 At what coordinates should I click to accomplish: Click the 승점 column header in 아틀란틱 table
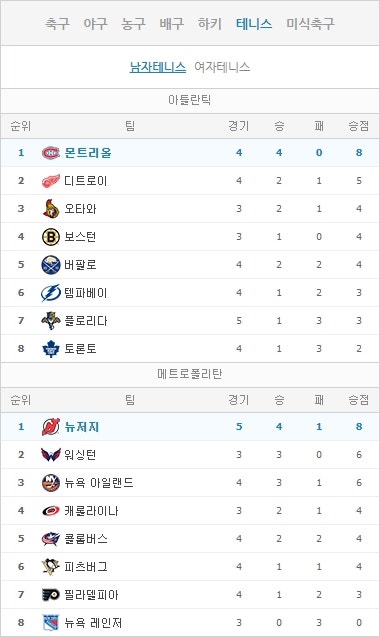tap(358, 126)
